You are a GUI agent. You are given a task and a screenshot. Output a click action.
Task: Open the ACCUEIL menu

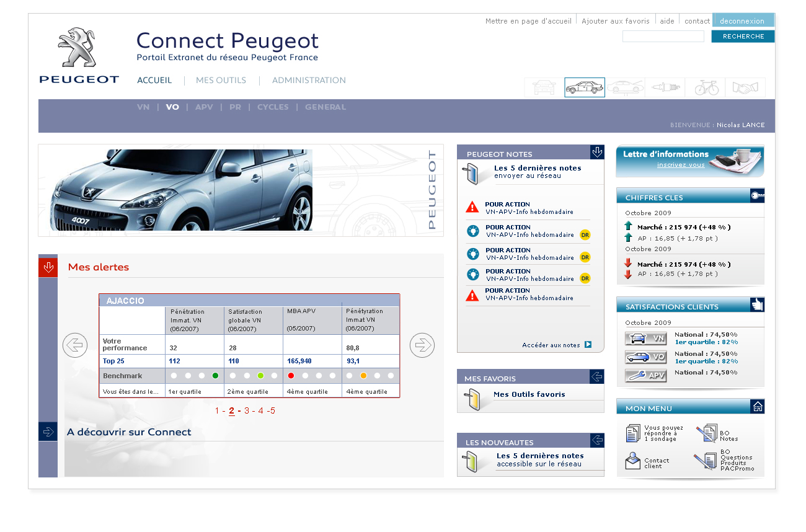point(154,81)
